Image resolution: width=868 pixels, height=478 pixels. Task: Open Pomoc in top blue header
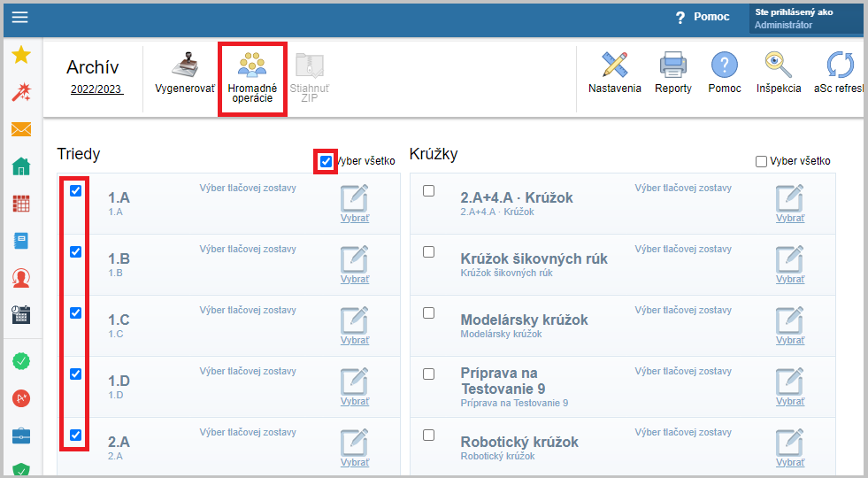[x=703, y=17]
